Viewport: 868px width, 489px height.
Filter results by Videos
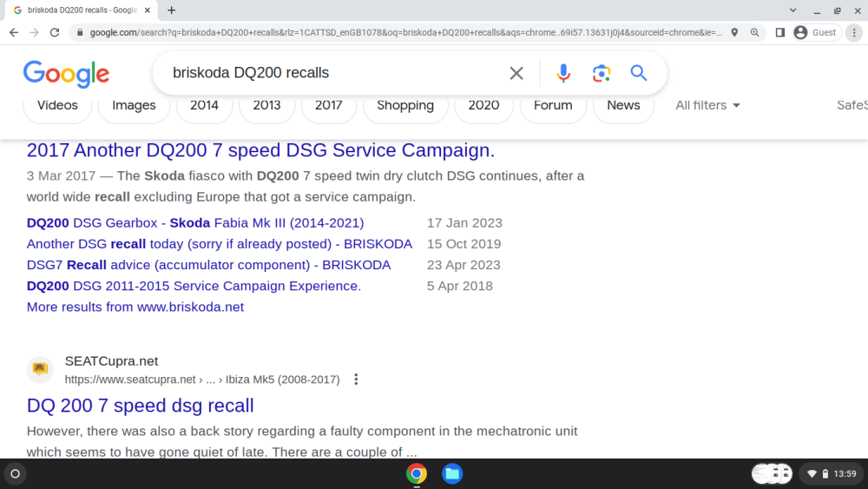57,105
